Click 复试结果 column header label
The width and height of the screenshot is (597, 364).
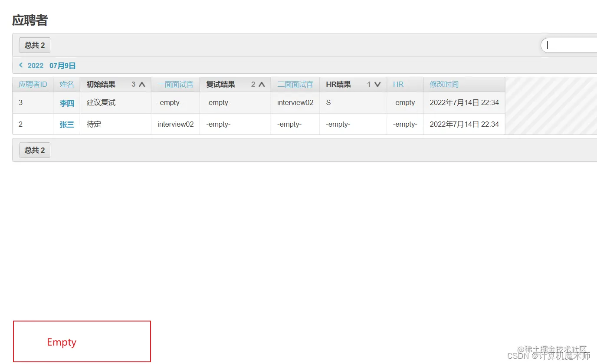point(220,85)
